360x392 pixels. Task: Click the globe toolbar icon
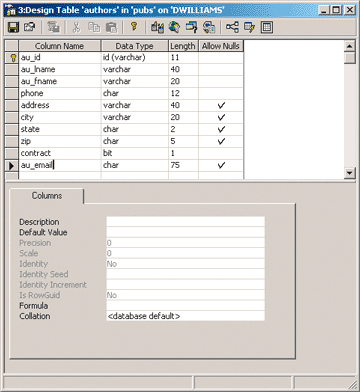174,27
